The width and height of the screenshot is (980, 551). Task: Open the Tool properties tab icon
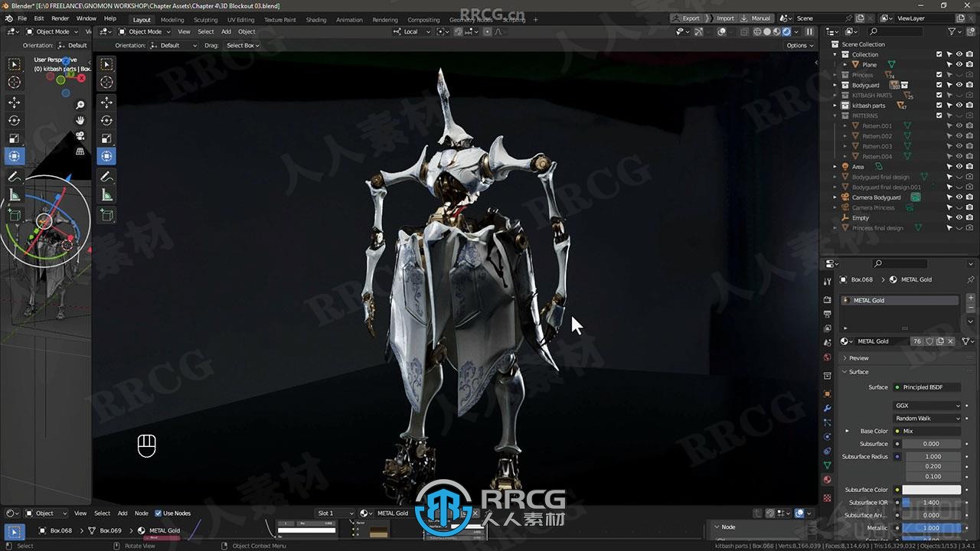coord(827,281)
